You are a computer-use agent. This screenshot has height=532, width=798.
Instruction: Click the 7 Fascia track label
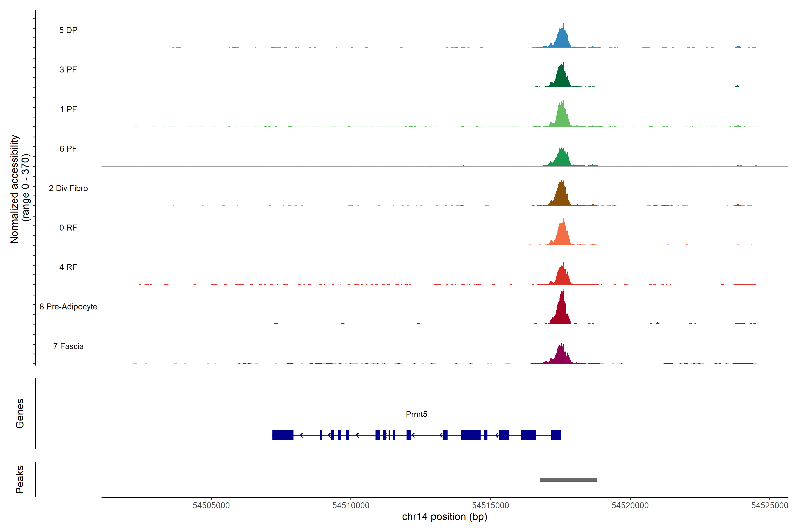68,346
